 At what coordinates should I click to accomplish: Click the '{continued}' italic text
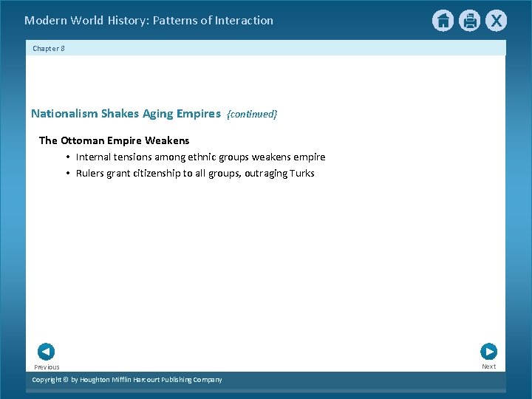pyautogui.click(x=252, y=114)
